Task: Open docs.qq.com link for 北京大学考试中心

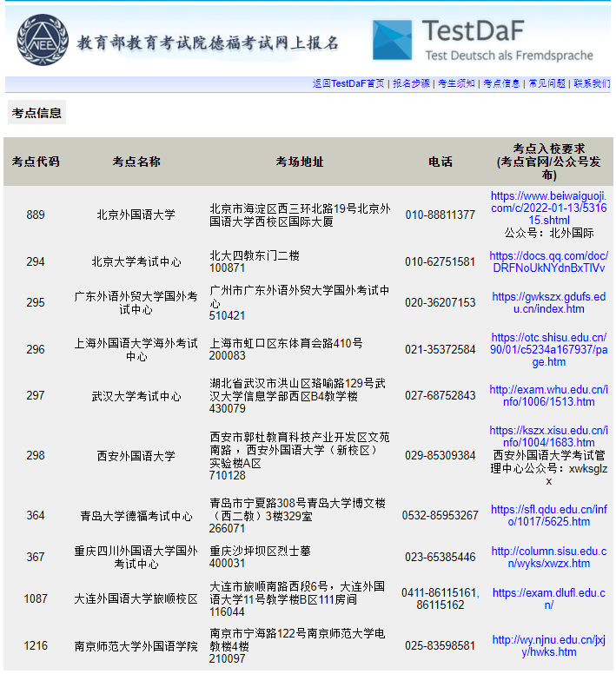Action: 548,261
